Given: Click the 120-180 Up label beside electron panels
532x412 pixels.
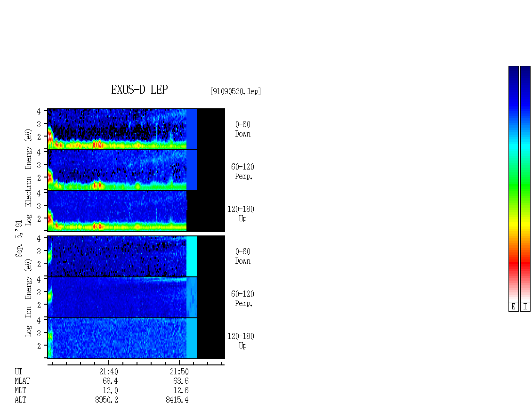Looking at the screenshot, I should [241, 214].
